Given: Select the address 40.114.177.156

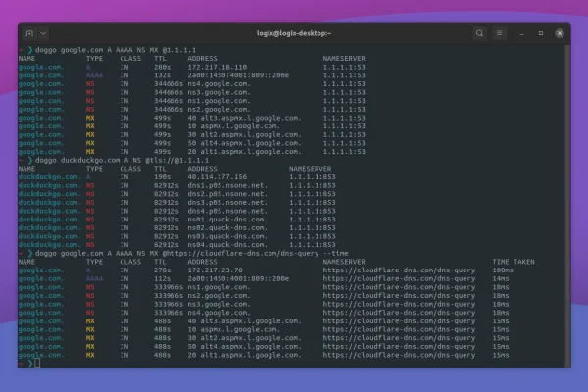Looking at the screenshot, I should coord(218,177).
